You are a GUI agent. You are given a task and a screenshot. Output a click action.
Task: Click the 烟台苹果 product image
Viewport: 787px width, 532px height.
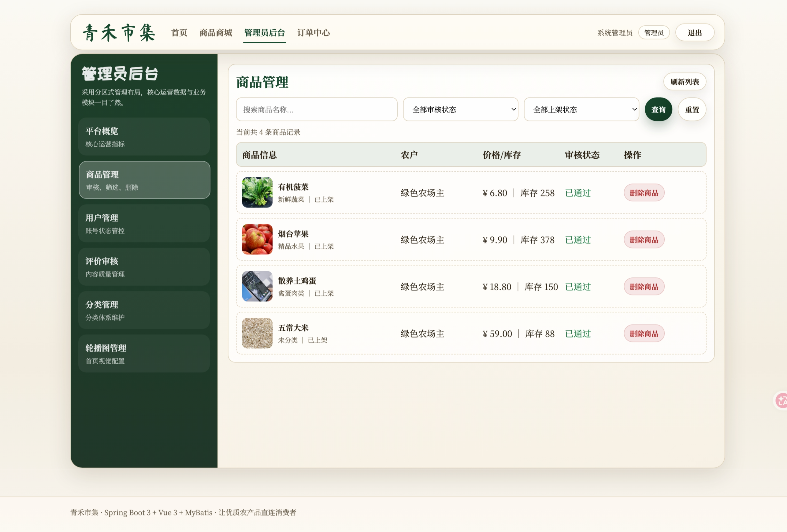tap(257, 239)
